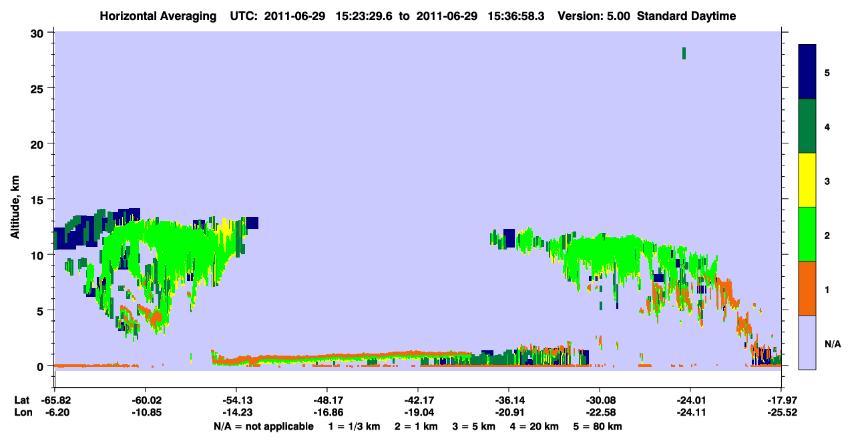Click legend entry '5 = 80 km'
The height and width of the screenshot is (445, 868).
click(598, 426)
